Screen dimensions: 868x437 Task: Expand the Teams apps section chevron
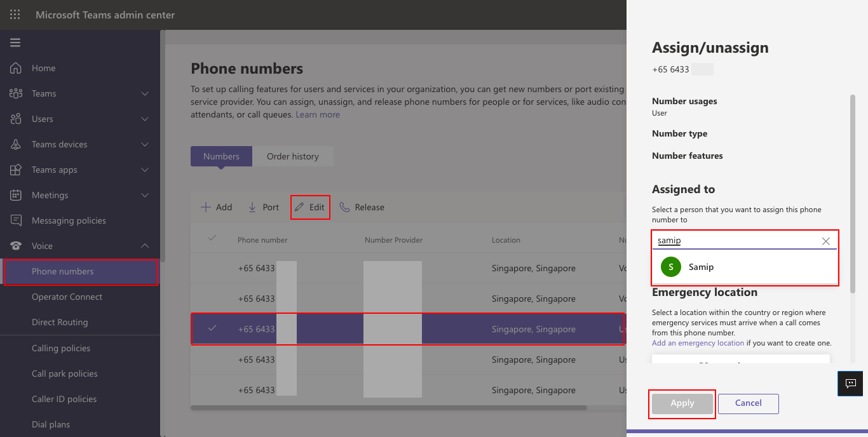[145, 170]
